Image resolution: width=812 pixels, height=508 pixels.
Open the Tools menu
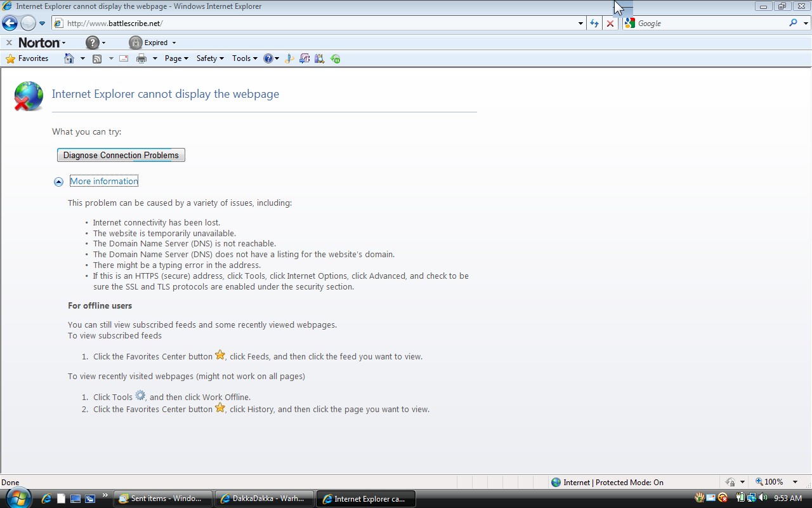click(x=245, y=58)
